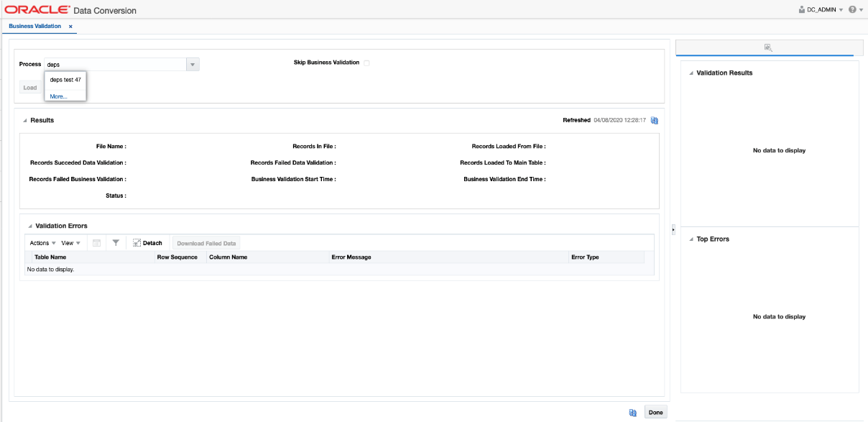Screen dimensions: 868x422
Task: Click the Oracle logo
Action: [x=37, y=10]
